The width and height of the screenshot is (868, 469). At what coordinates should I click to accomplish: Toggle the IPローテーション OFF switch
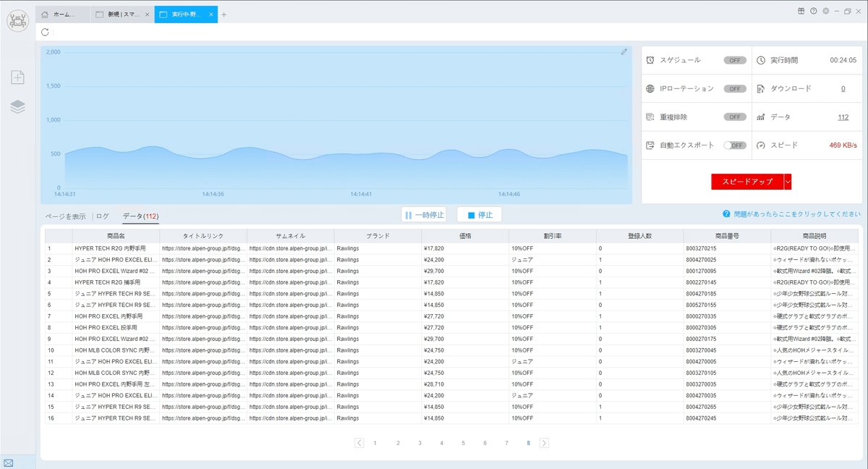735,88
